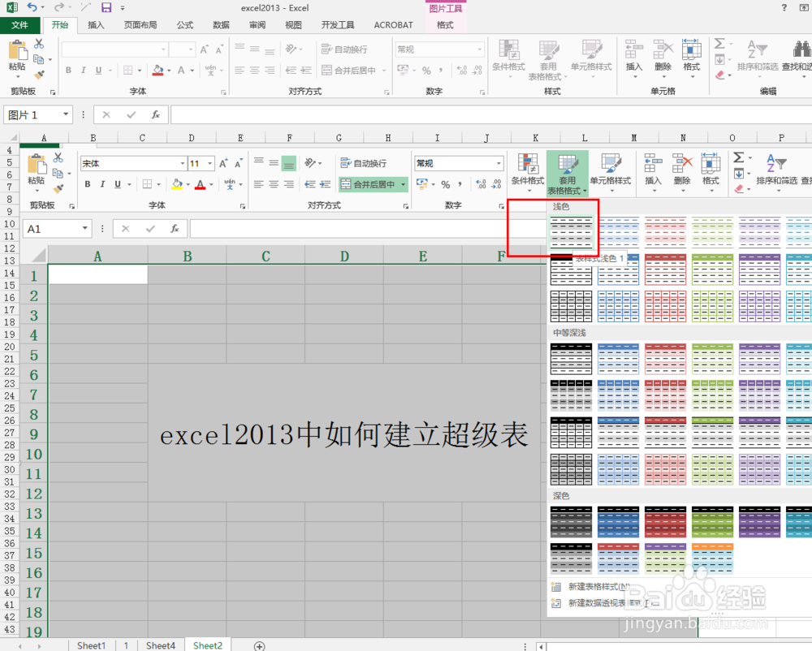Switch to the Sheet1 worksheet tab

pyautogui.click(x=90, y=645)
